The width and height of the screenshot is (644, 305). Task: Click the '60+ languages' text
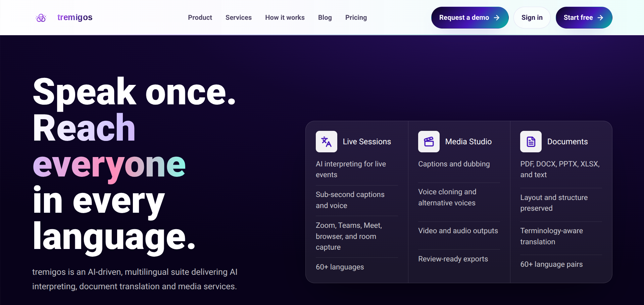coord(340,267)
